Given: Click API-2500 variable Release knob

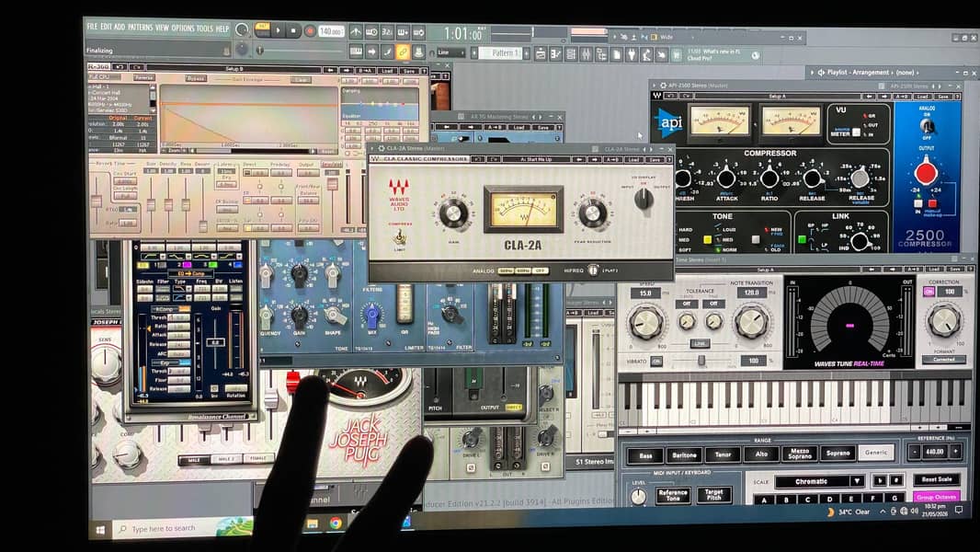Looking at the screenshot, I should [860, 178].
